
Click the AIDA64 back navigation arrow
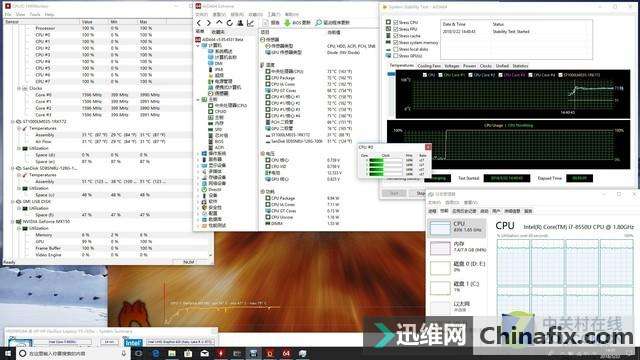pos(199,23)
